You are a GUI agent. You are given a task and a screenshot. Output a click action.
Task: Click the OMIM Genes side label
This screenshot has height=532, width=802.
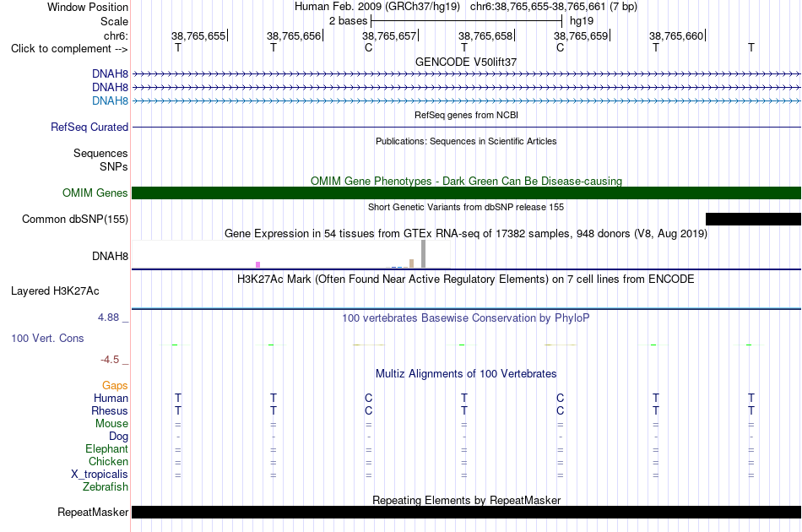pyautogui.click(x=95, y=193)
